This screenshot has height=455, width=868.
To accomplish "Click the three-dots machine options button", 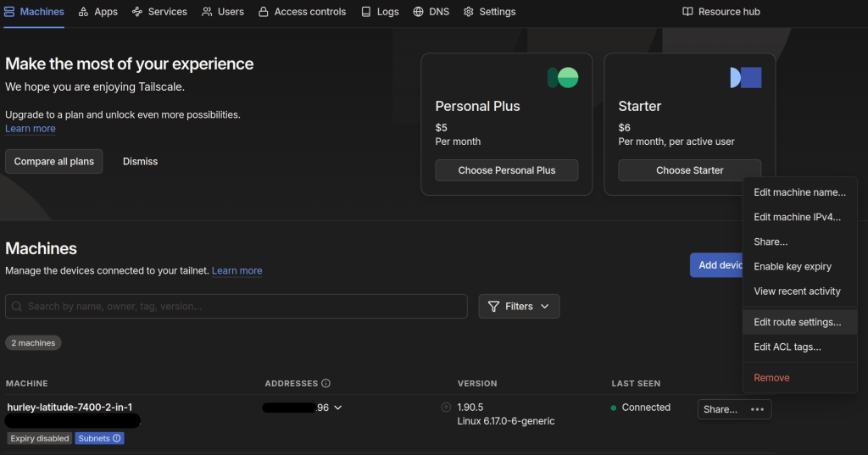I will click(757, 409).
